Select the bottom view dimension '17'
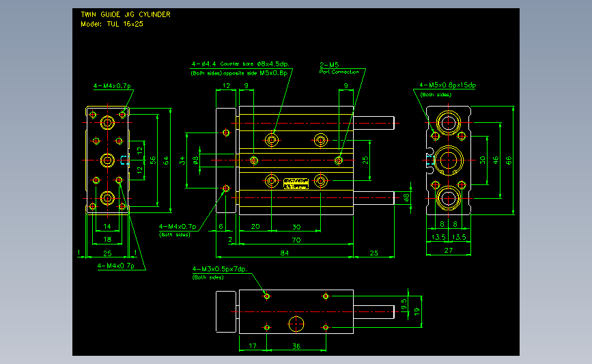This screenshot has height=364, width=592. 253,346
